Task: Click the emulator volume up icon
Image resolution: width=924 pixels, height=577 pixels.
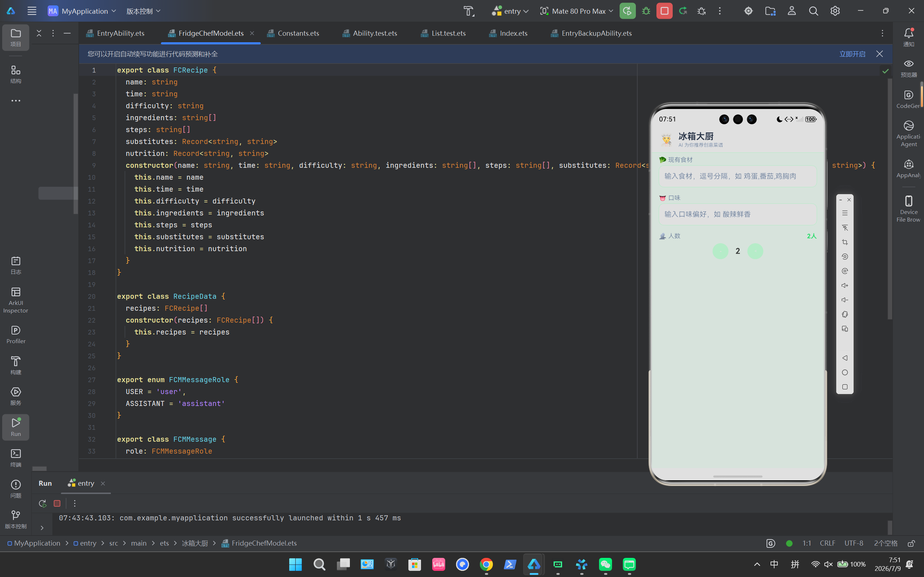Action: point(845,285)
